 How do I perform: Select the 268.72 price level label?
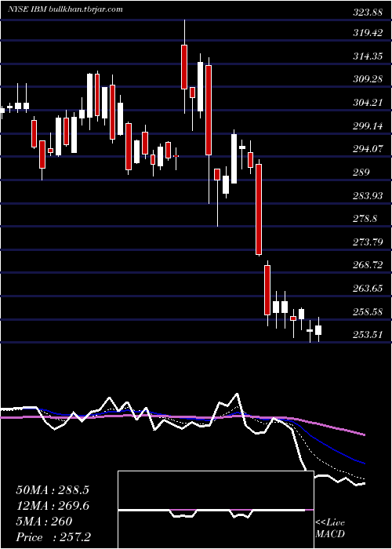pos(368,265)
